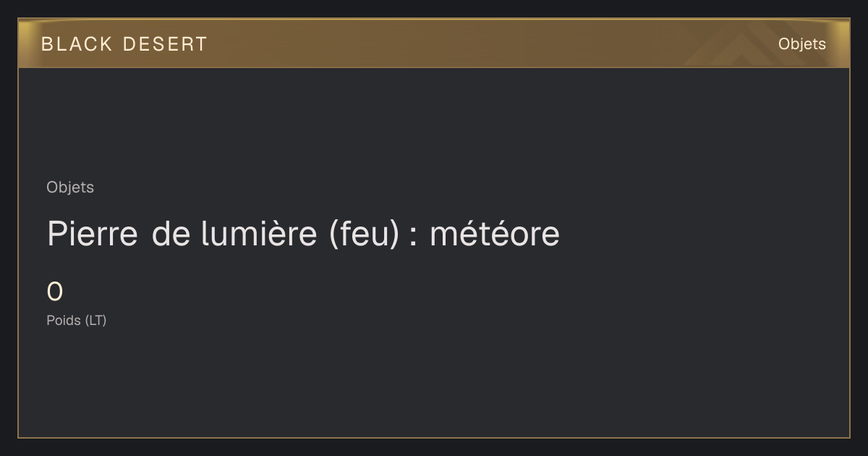Click the (feu) text in the title
The width and height of the screenshot is (868, 456).
pos(364,235)
